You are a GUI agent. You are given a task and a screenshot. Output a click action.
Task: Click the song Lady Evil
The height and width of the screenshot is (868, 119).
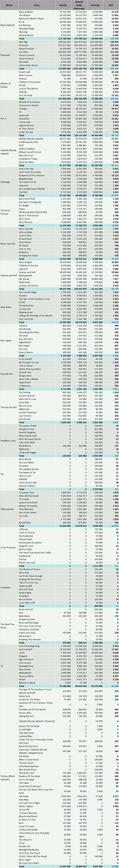(23, 269)
